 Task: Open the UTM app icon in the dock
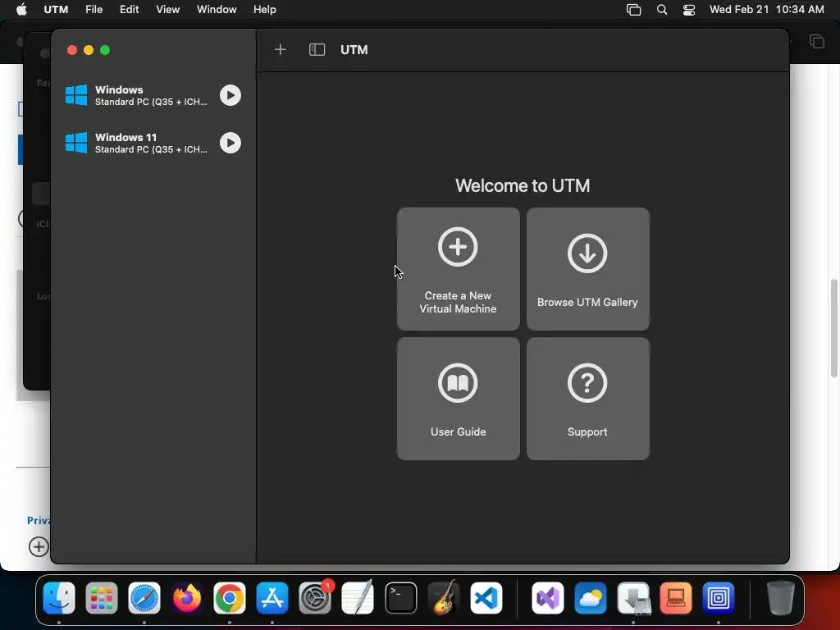pyautogui.click(x=719, y=598)
